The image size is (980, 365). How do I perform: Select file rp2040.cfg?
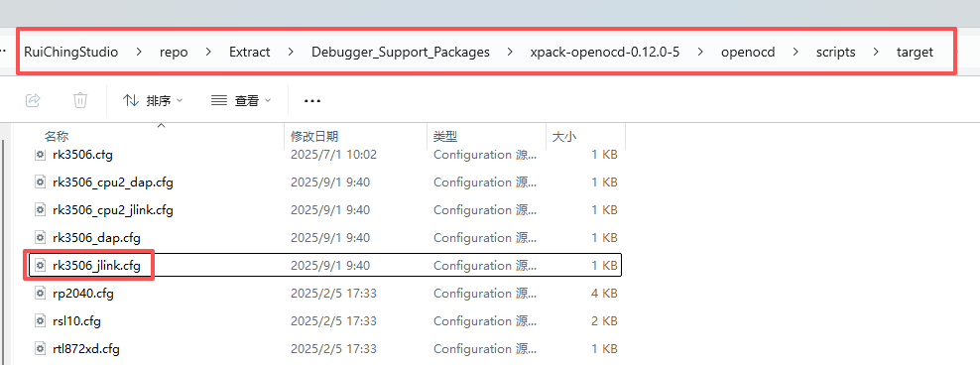point(83,294)
